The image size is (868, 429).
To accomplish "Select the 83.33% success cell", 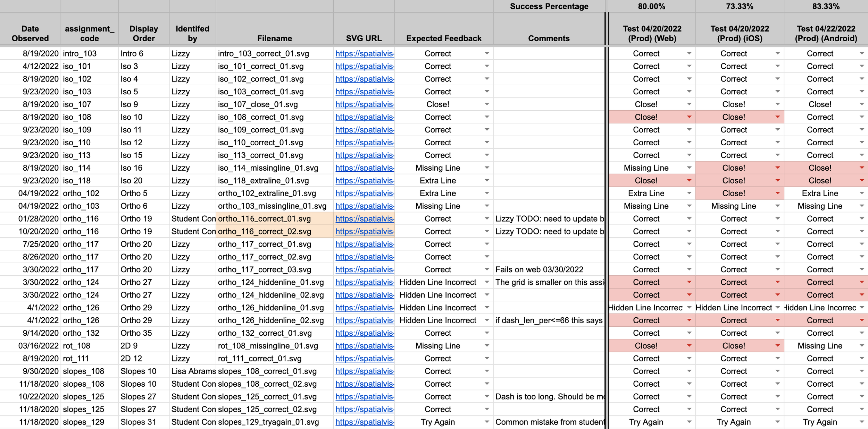I will [826, 6].
